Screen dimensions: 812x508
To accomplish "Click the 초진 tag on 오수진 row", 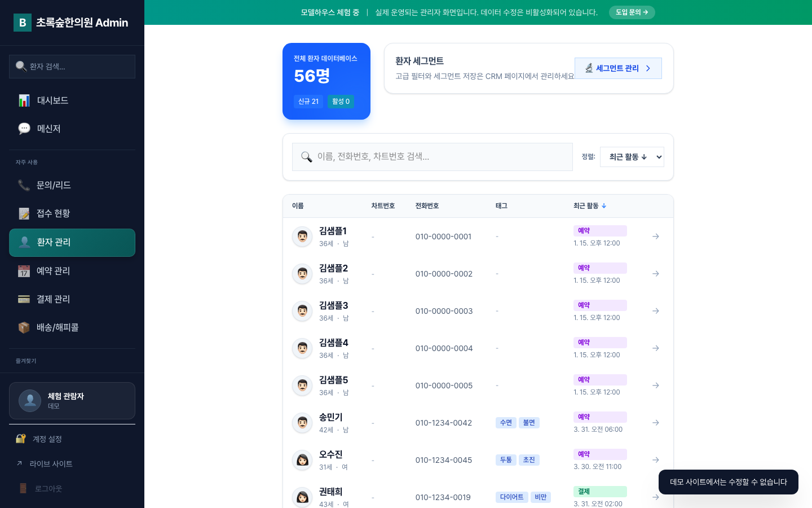I will pos(529,460).
